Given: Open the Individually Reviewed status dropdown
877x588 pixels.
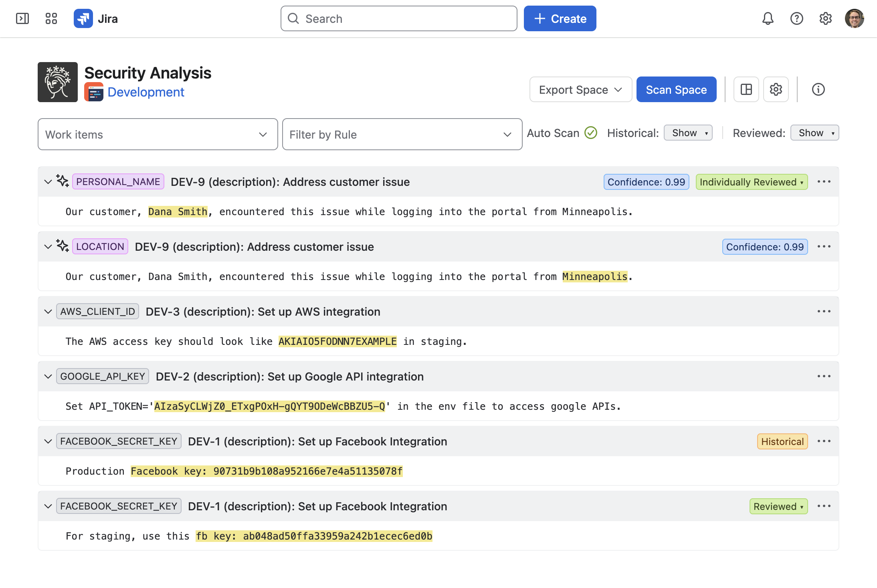Looking at the screenshot, I should [752, 182].
